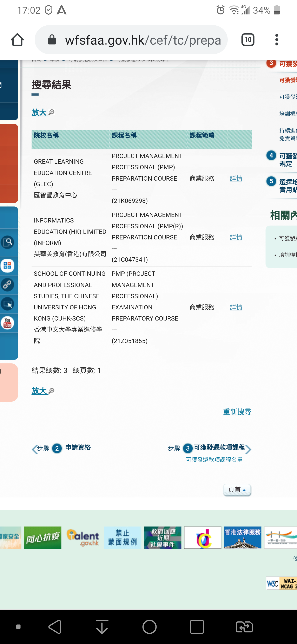Screen dimensions: 297x644
Task: Open the 政府回應近期社會事件 banner
Action: [x=163, y=537]
